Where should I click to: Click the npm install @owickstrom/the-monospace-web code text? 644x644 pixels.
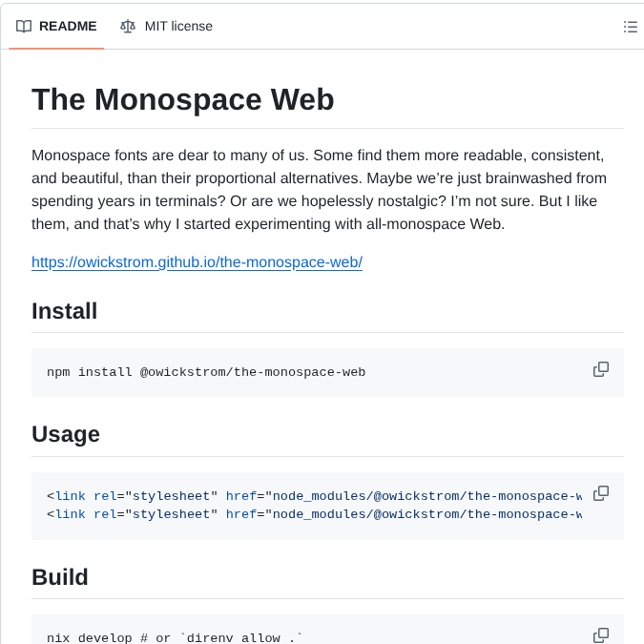click(x=206, y=372)
